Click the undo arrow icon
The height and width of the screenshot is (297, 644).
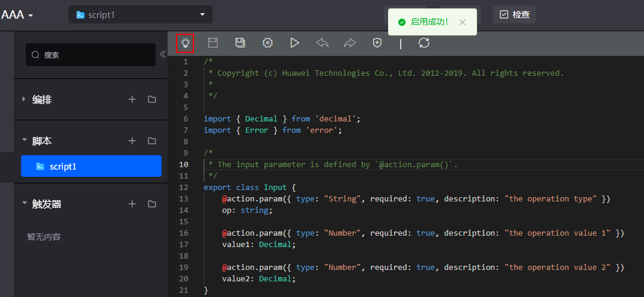323,43
